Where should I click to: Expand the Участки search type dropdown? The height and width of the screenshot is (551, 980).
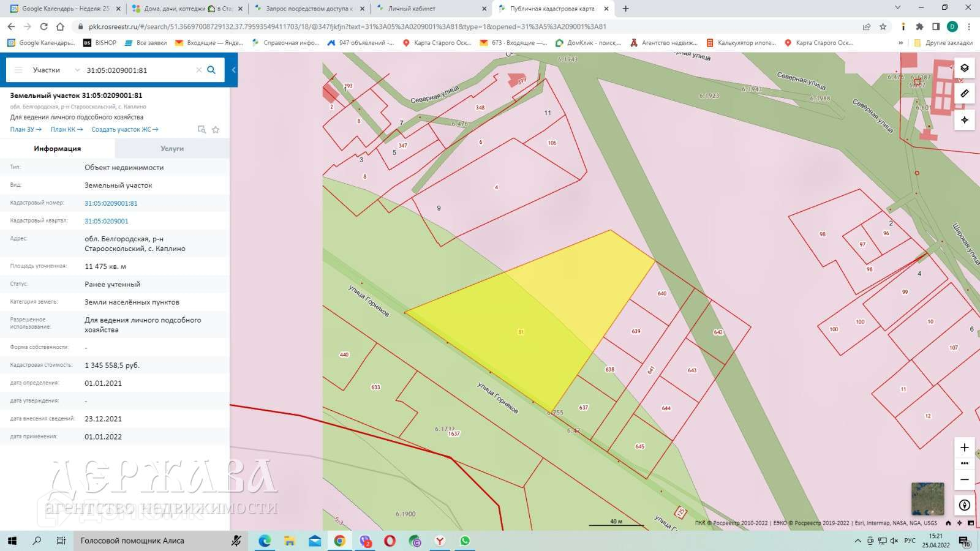(77, 70)
